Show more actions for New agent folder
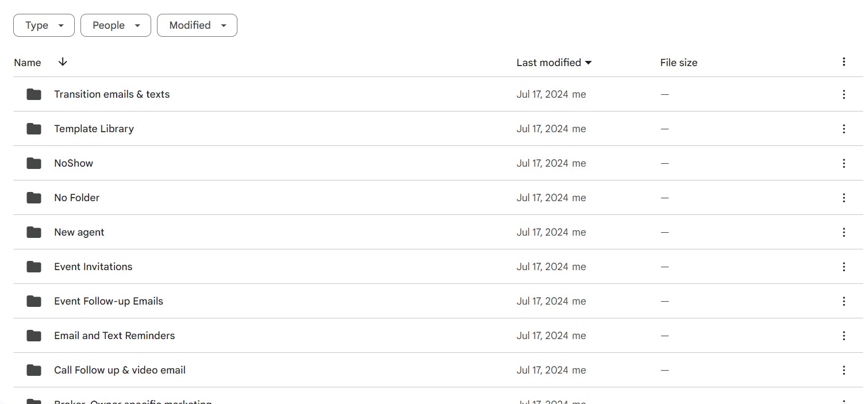Viewport: 868px width, 404px height. [843, 232]
